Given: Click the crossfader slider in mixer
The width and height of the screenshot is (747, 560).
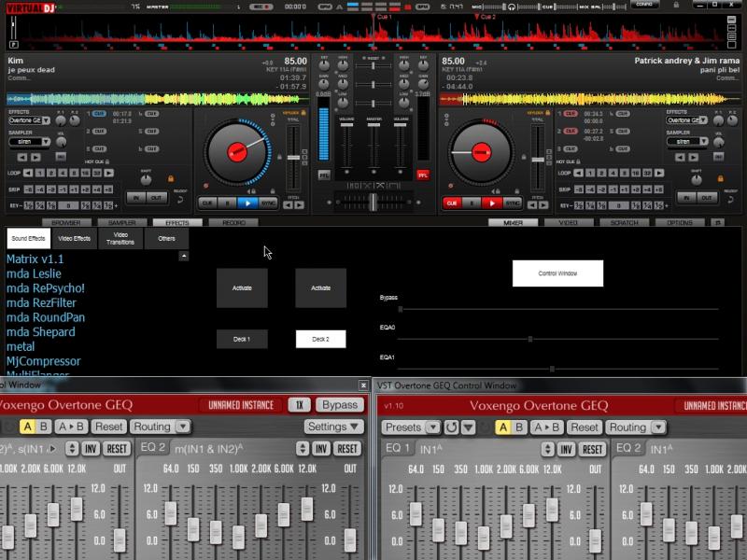Looking at the screenshot, I should click(373, 201).
